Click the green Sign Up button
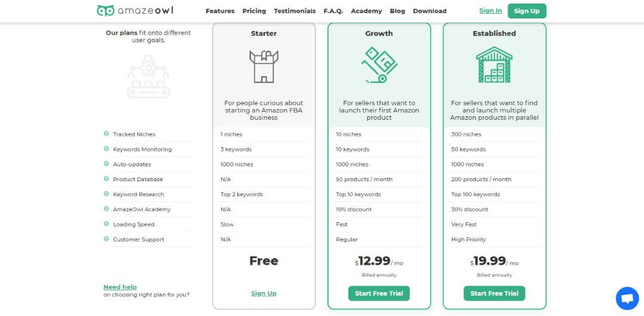 tap(527, 11)
